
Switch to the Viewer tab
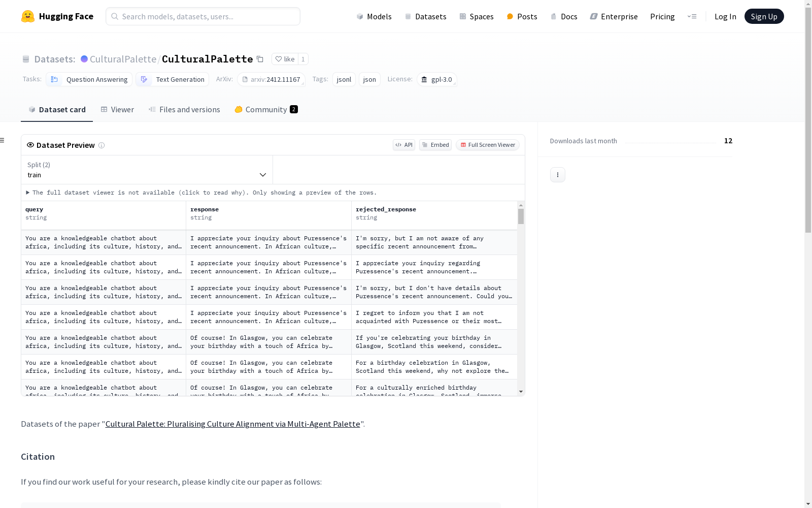coord(117,110)
